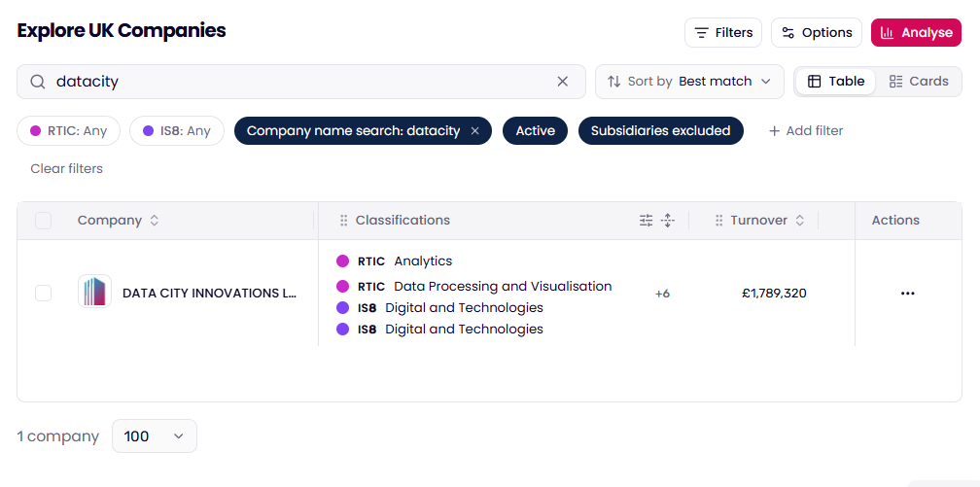Viewport: 980px width, 487px height.
Task: Click the Classifications expand rows icon
Action: pos(668,220)
